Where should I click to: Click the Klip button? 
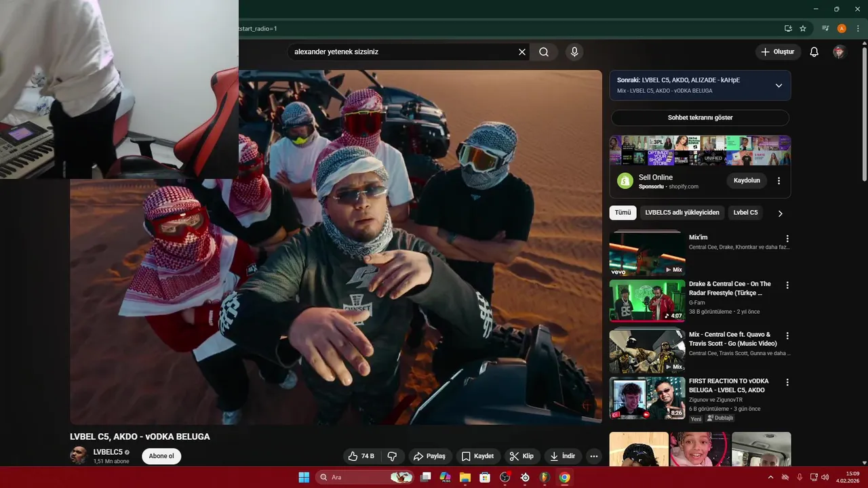pos(522,456)
